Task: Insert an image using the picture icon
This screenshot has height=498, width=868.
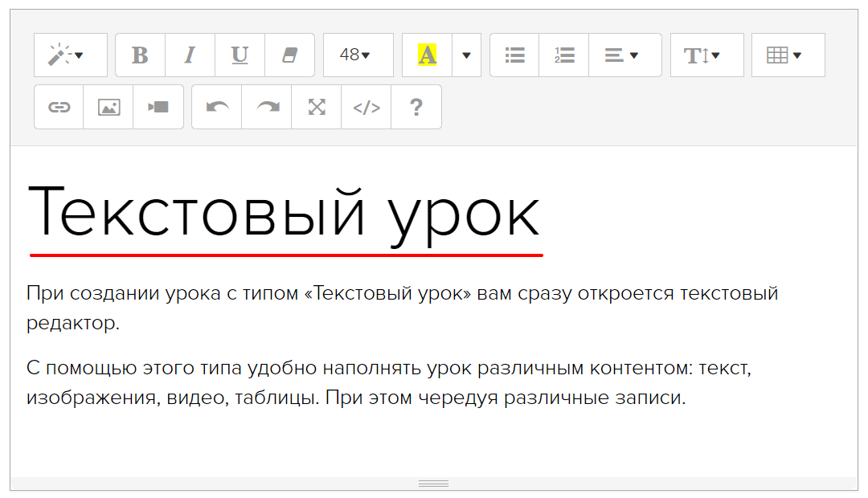Action: pos(108,107)
